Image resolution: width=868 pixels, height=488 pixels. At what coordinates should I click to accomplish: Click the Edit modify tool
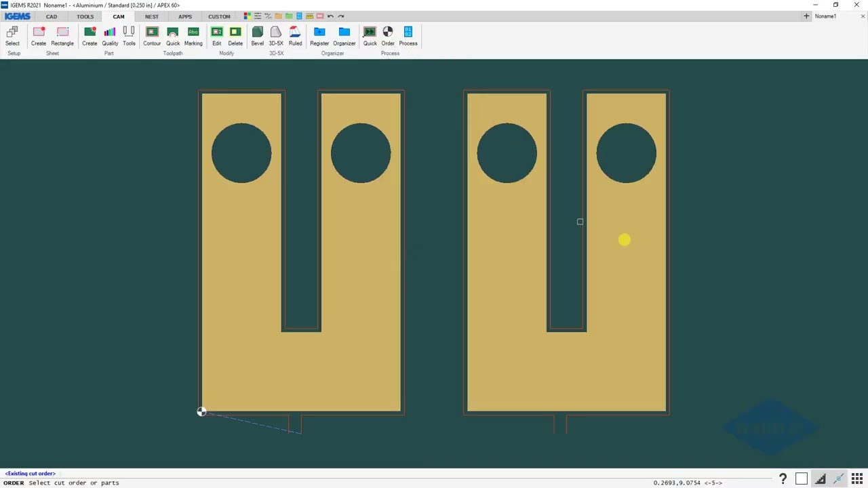[217, 37]
